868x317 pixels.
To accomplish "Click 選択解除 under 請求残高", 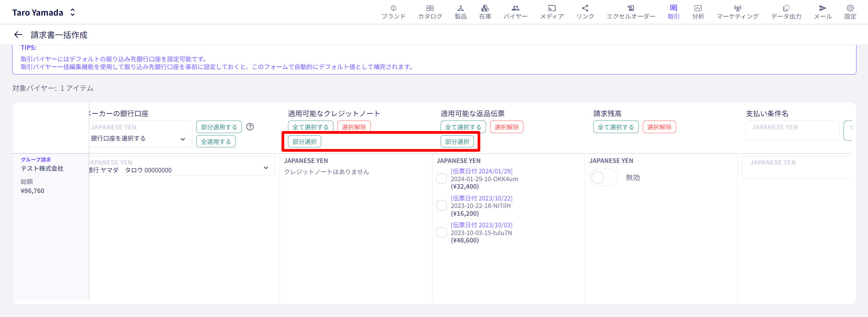I will [659, 127].
